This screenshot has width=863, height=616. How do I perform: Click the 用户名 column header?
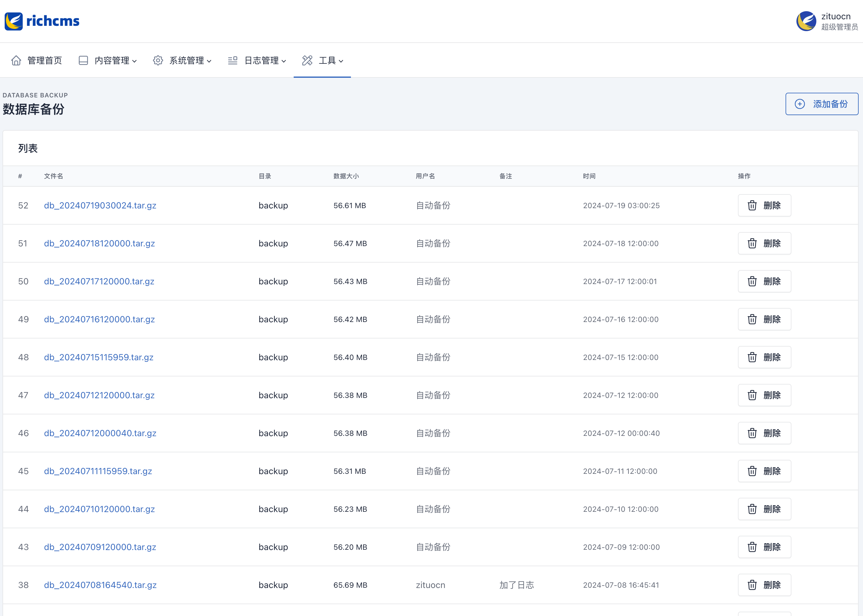(x=425, y=176)
